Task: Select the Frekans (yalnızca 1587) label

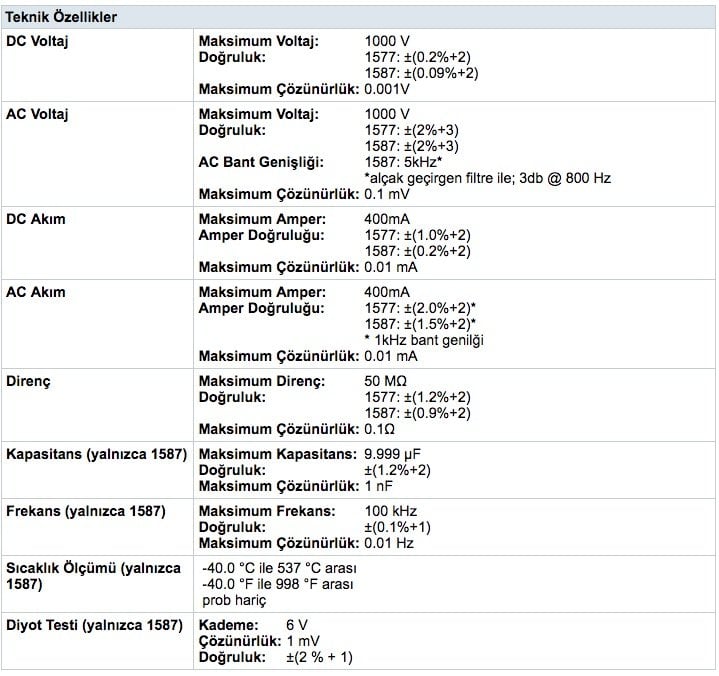Action: tap(86, 512)
